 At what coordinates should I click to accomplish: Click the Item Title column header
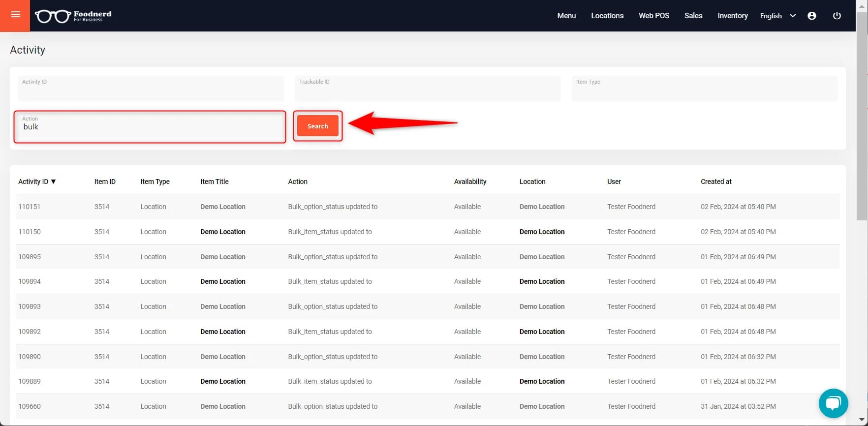click(215, 182)
